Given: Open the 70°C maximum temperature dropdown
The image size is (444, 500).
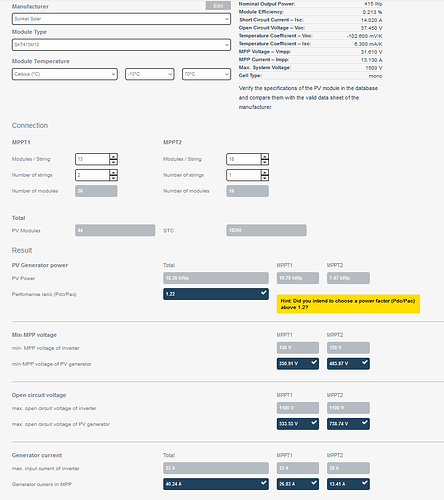Looking at the screenshot, I should 206,74.
